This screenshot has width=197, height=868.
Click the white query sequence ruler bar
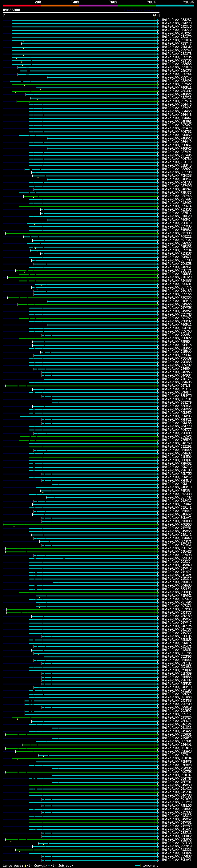pyautogui.click(x=81, y=12)
